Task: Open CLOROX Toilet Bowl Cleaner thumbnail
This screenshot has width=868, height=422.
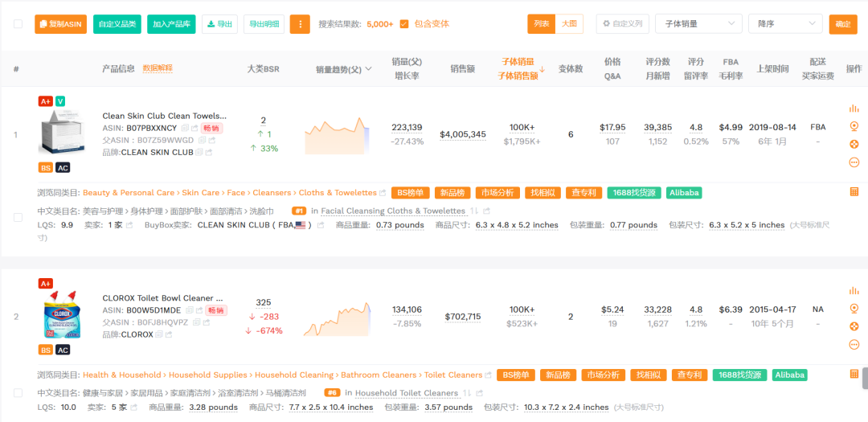Action: (61, 314)
